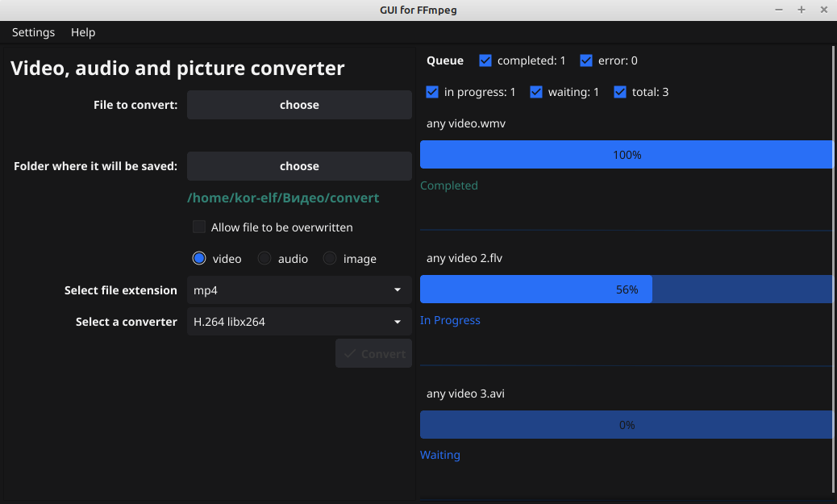The image size is (837, 504).
Task: Toggle the total queue checkbox
Action: coord(620,92)
